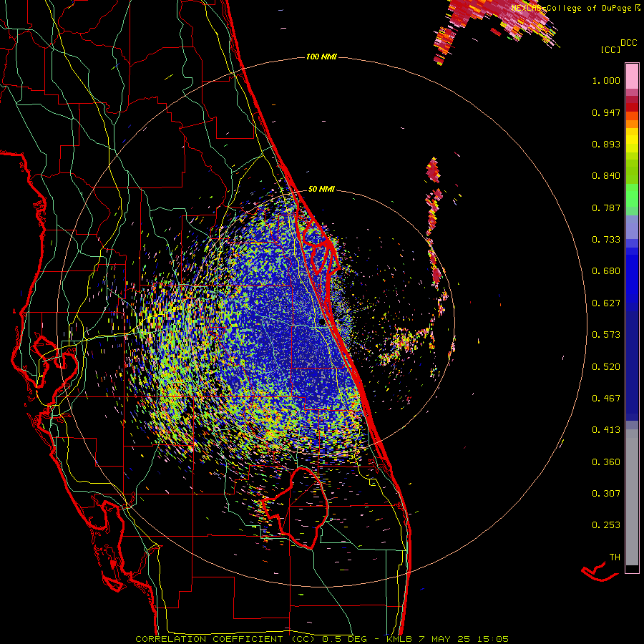Click the "7 MAY 25" date in the caption

point(444,639)
